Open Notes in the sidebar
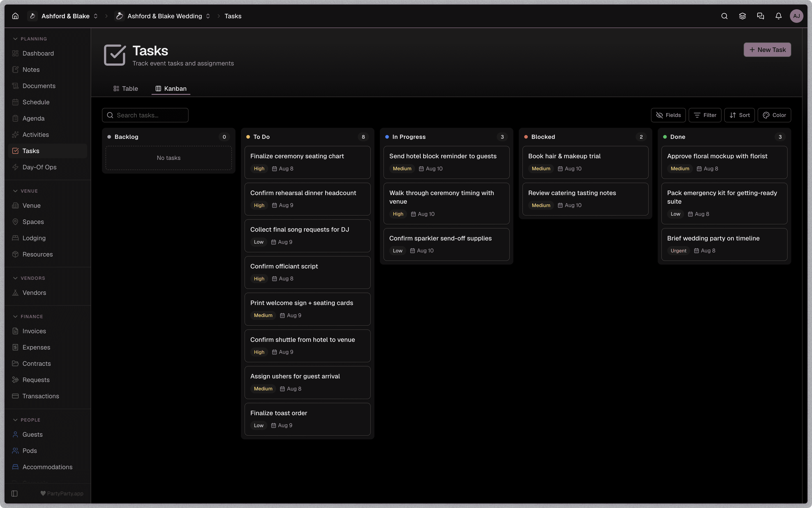Image resolution: width=812 pixels, height=508 pixels. [x=47, y=70]
